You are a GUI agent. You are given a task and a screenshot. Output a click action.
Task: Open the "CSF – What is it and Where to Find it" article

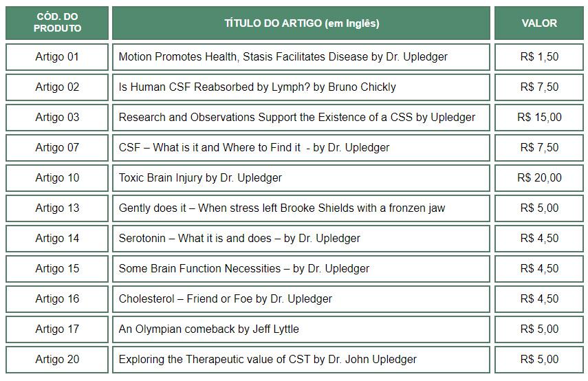(254, 147)
